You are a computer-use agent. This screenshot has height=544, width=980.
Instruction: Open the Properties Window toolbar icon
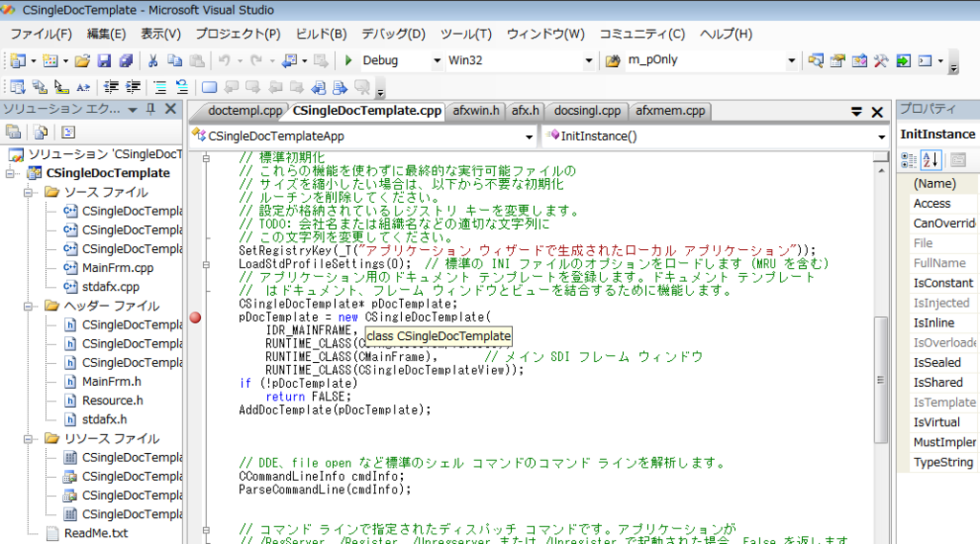[837, 60]
